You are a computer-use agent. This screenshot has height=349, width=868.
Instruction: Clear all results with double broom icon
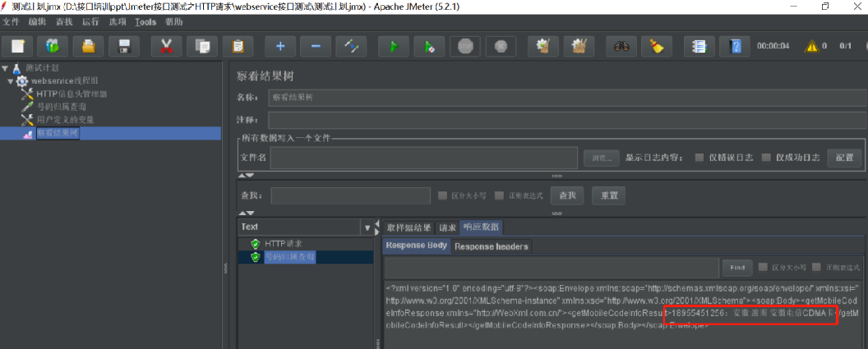579,46
